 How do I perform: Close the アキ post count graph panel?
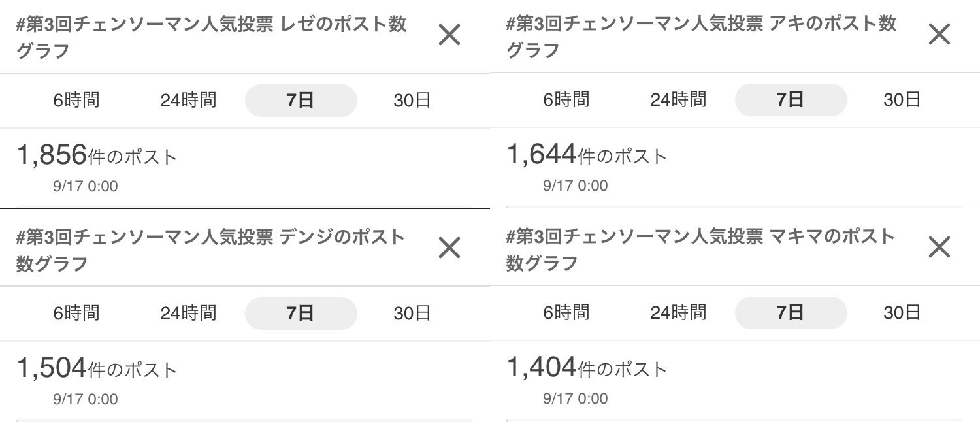click(x=939, y=34)
